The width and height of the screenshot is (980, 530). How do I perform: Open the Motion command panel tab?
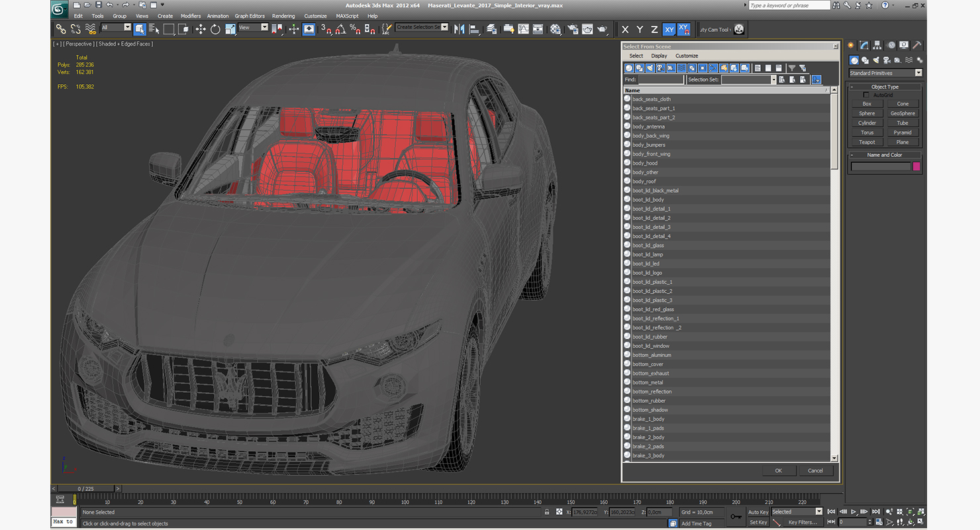[891, 46]
